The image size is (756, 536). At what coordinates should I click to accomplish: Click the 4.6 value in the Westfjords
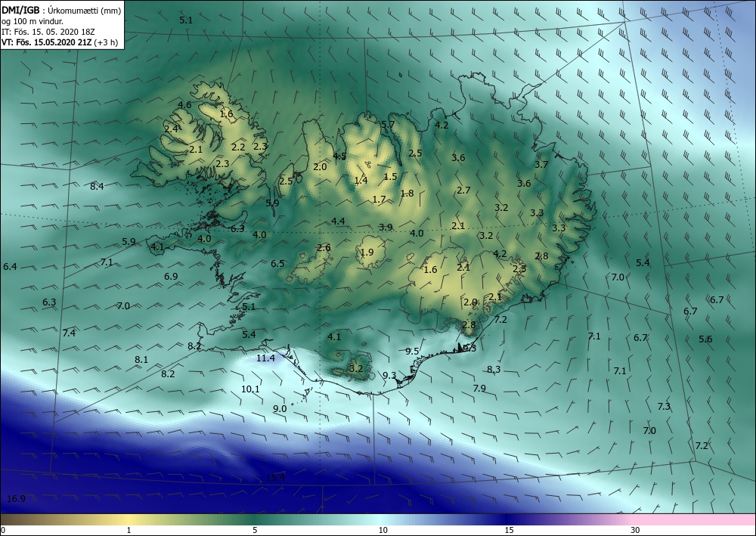pos(184,104)
